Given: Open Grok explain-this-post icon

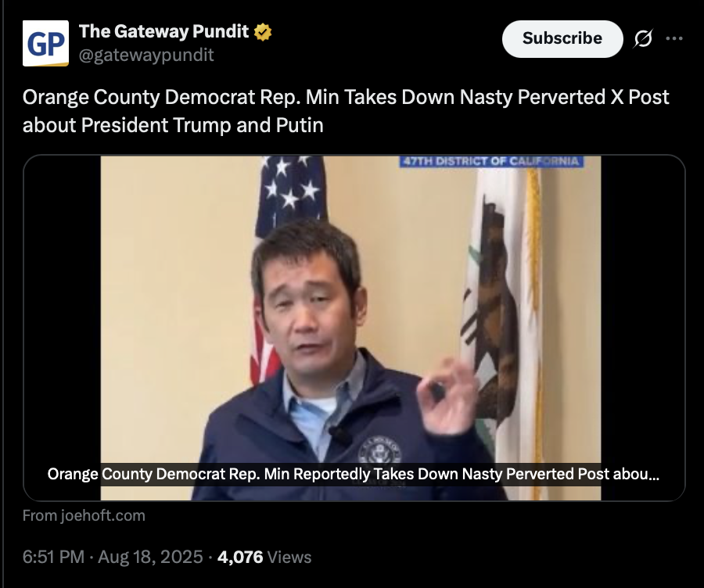Looking at the screenshot, I should coord(643,38).
